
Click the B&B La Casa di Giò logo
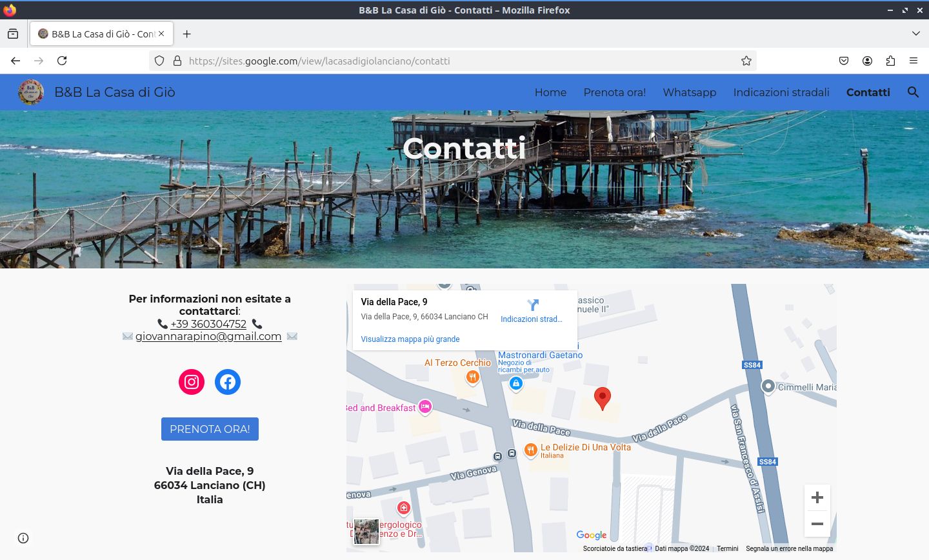click(31, 92)
